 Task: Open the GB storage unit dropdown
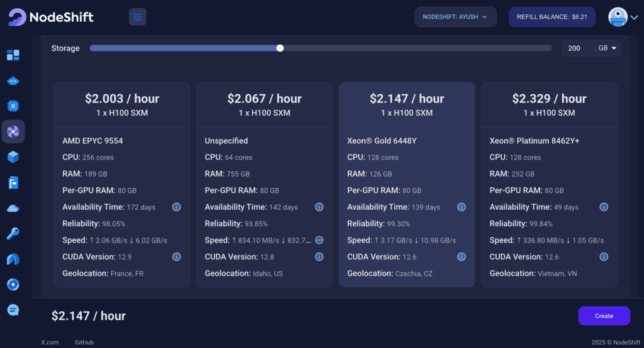tap(608, 48)
